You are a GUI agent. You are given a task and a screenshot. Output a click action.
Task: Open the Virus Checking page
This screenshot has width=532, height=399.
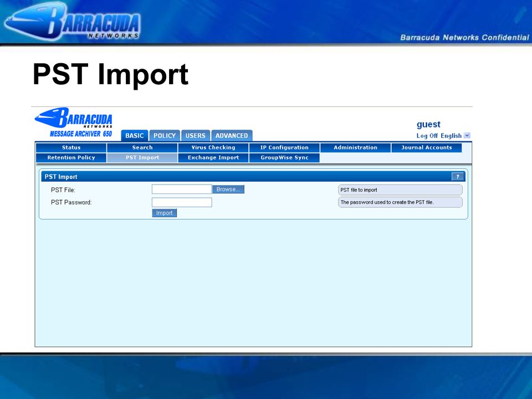213,147
